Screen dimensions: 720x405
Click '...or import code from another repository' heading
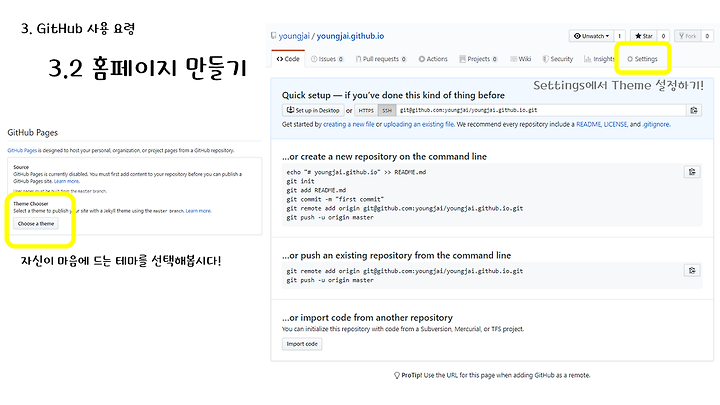pos(367,317)
